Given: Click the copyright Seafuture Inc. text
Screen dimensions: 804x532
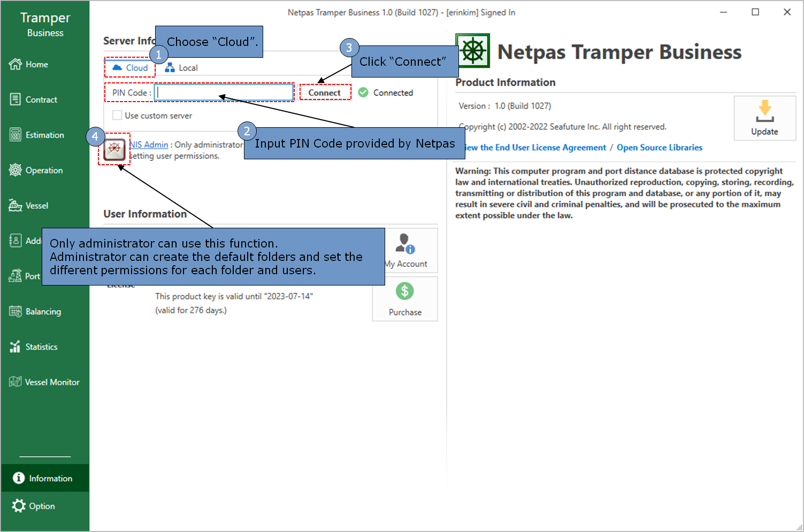Looking at the screenshot, I should [x=563, y=127].
